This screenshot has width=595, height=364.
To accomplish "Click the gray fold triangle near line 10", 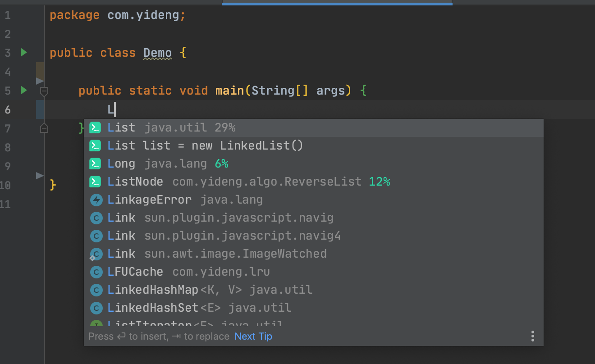I will coord(40,176).
